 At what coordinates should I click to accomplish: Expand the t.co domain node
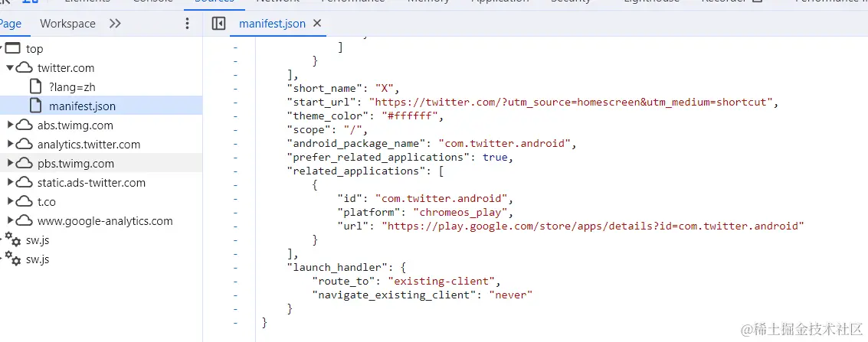point(10,201)
